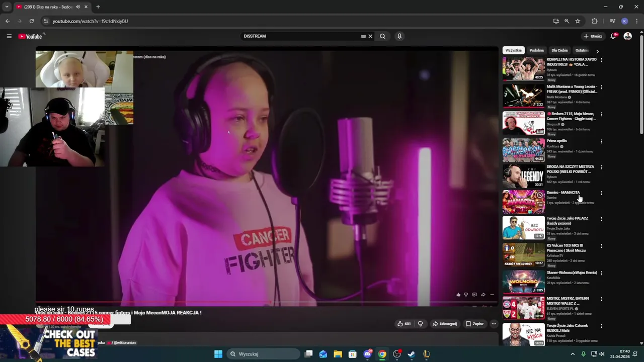Open the zoom indicator in address bar

pos(567,21)
